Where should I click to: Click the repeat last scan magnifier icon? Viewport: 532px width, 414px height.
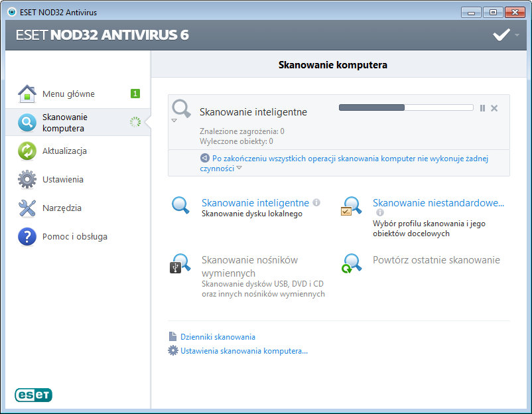(x=352, y=263)
